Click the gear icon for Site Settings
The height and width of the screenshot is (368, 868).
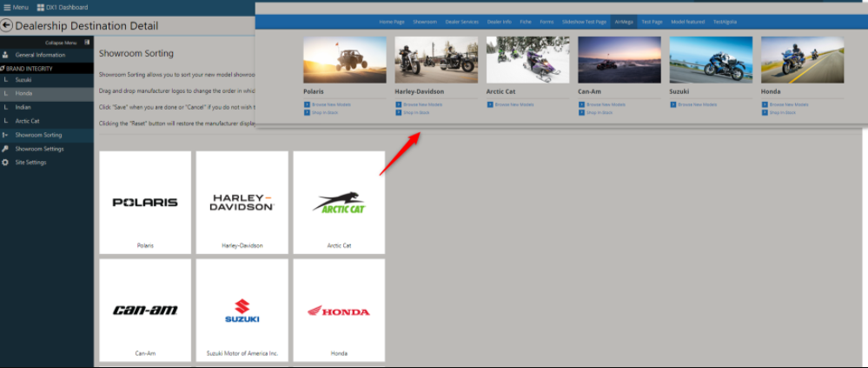click(5, 163)
